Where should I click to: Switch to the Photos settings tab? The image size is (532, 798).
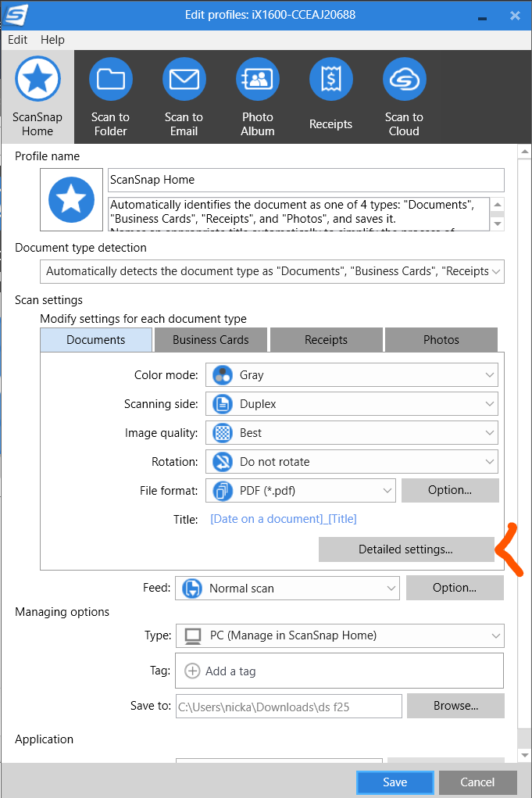pos(441,340)
